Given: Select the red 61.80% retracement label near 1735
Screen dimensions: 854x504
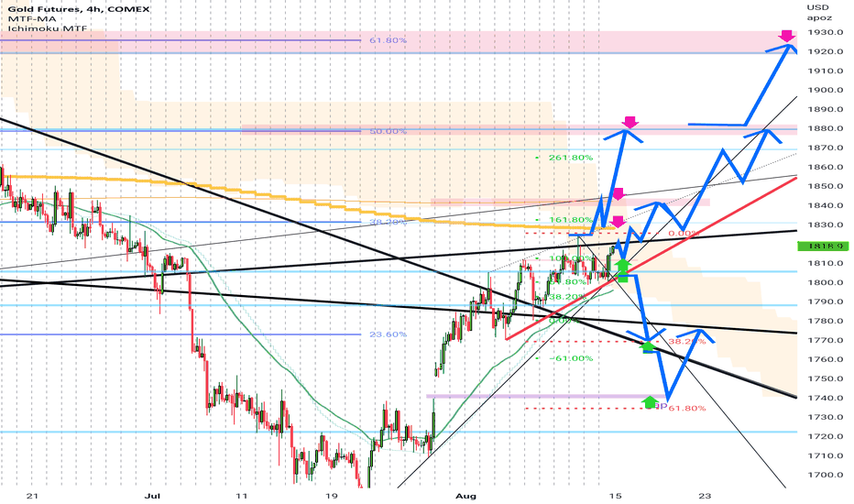Looking at the screenshot, I should point(687,408).
